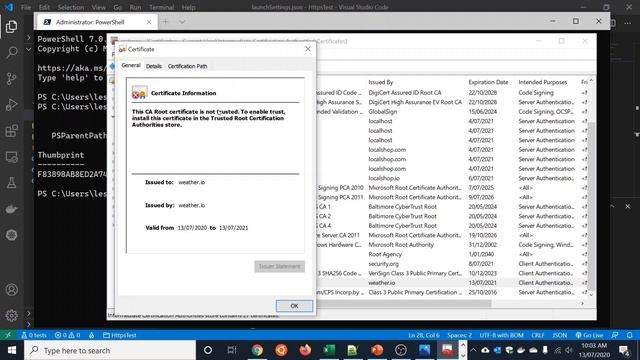Click the Windows Start button
Viewport: 640px width, 360px height.
(x=11, y=350)
